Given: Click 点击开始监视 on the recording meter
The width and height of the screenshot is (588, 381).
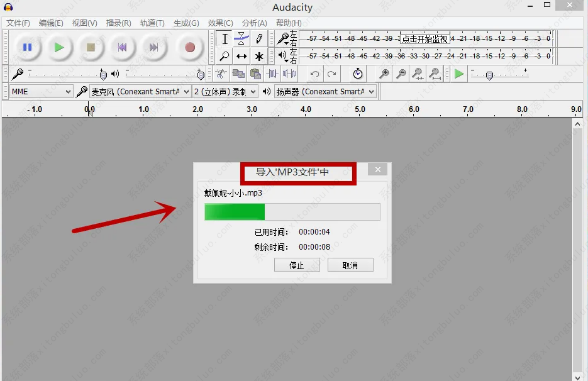Looking at the screenshot, I should click(x=425, y=38).
